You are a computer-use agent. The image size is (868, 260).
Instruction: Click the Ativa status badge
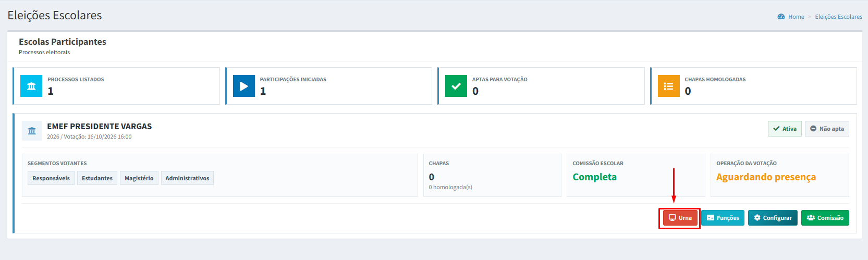point(785,129)
